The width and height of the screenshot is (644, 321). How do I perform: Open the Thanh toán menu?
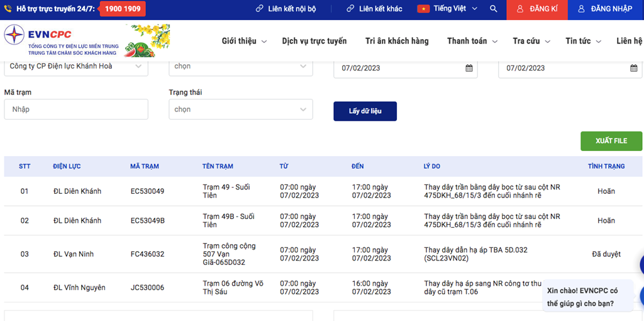coord(472,41)
